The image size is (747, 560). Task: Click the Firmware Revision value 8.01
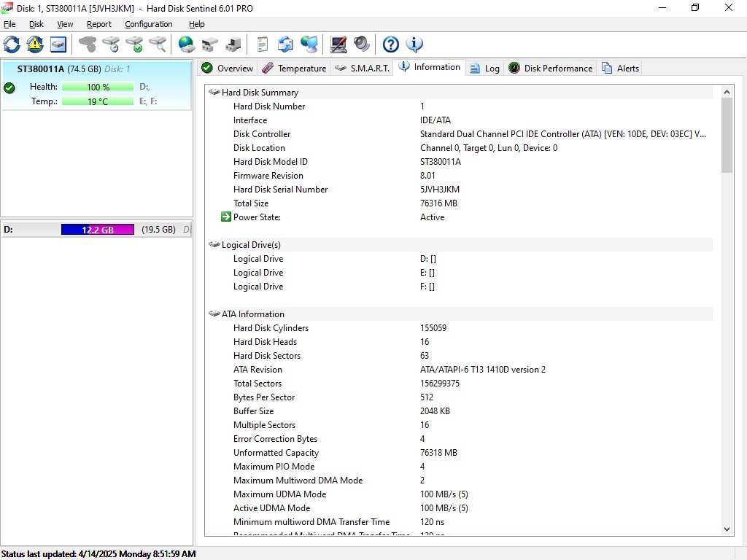pos(427,176)
